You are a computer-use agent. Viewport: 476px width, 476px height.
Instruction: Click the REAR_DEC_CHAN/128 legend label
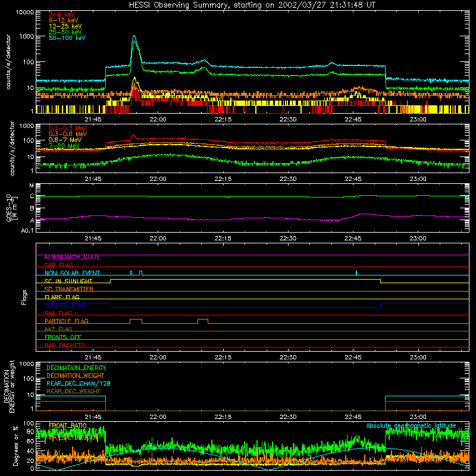(x=79, y=384)
